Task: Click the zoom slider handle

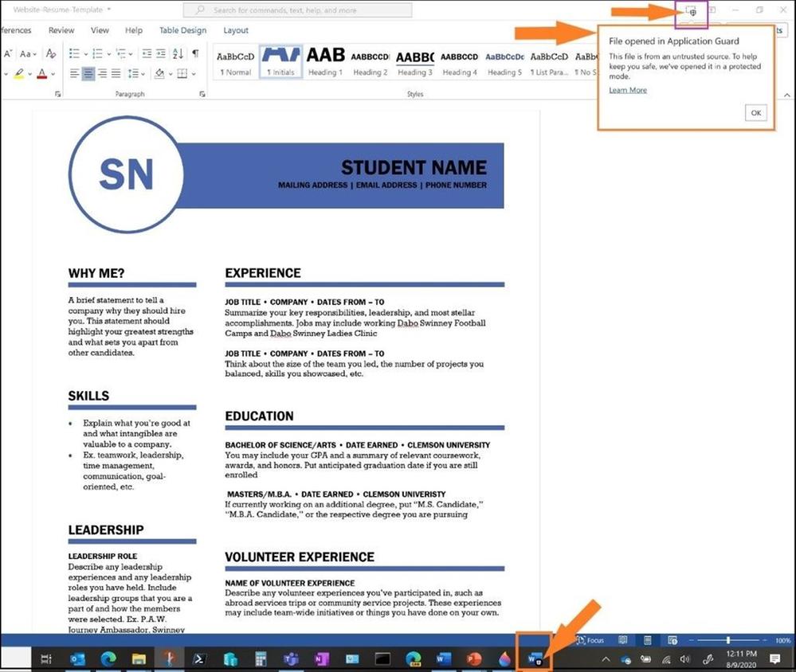Action: (728, 641)
